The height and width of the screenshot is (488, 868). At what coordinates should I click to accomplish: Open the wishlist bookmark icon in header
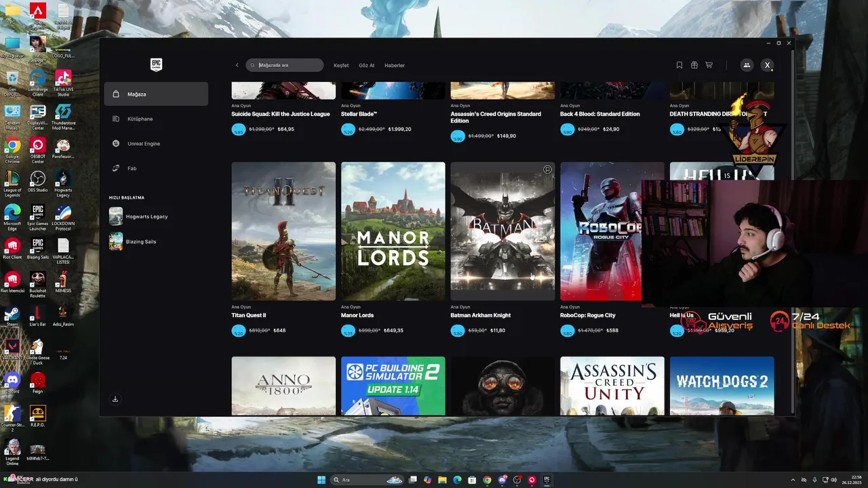679,65
